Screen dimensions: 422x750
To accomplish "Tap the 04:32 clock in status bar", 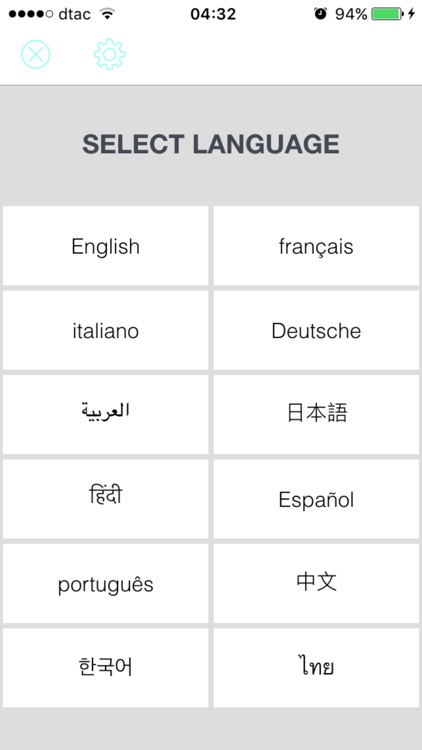I will [x=213, y=14].
